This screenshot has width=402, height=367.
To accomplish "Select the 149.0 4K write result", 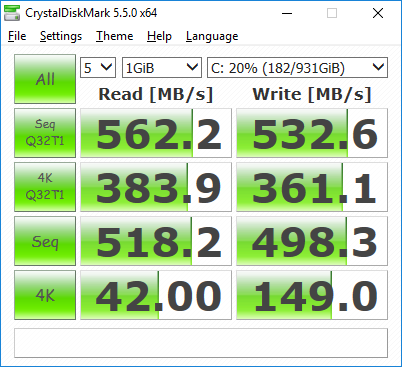I will coord(312,295).
